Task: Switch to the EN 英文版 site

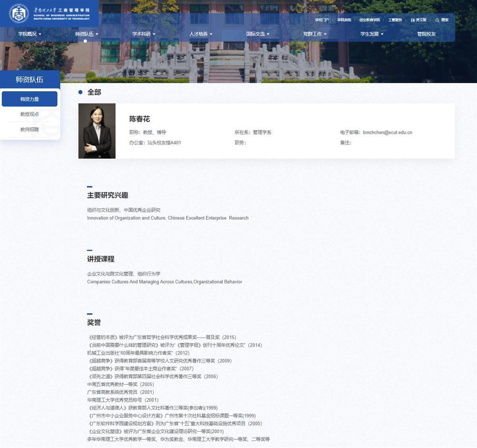Action: click(419, 20)
